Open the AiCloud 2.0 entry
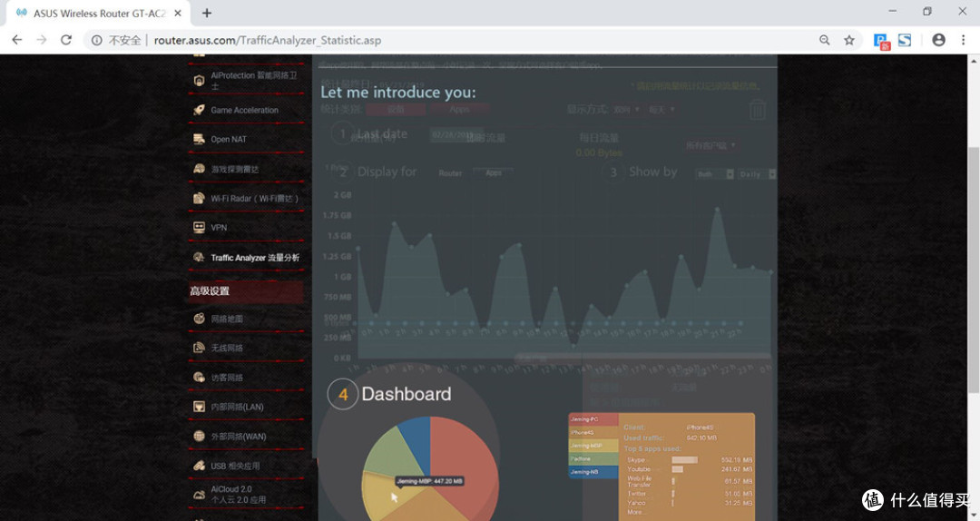Viewport: 980px width, 521px height. coord(246,494)
